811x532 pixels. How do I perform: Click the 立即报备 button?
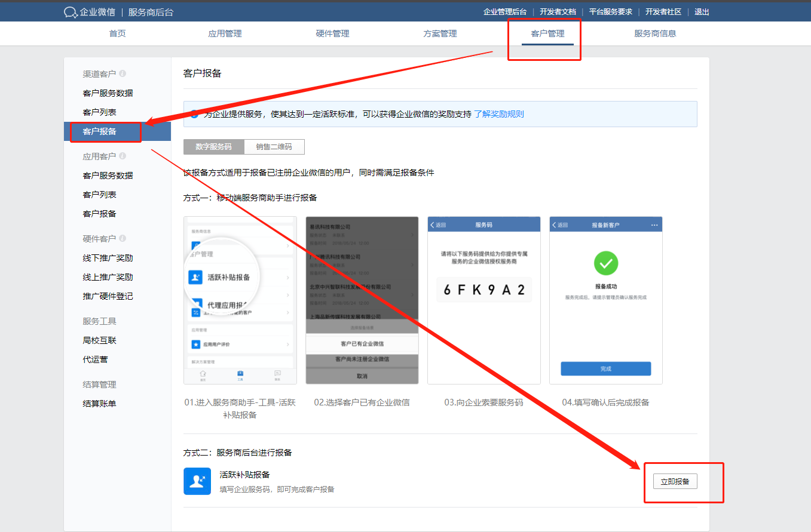pos(675,481)
